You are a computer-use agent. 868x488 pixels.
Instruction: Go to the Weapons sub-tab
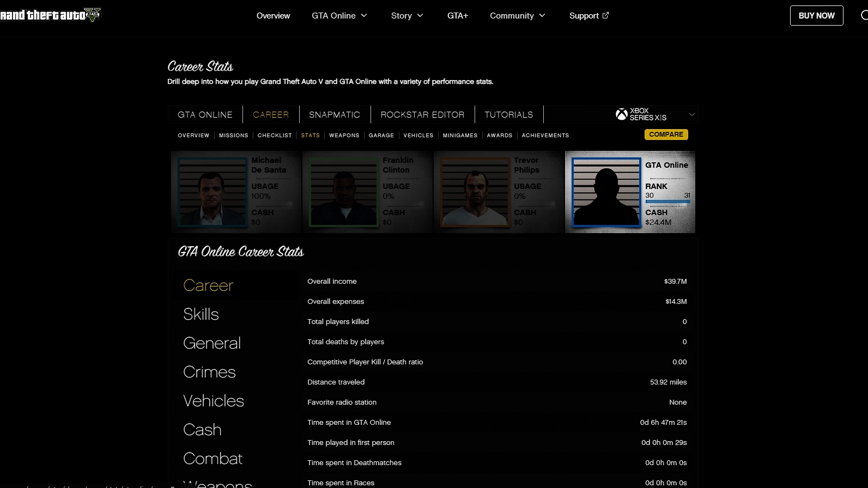click(x=344, y=135)
